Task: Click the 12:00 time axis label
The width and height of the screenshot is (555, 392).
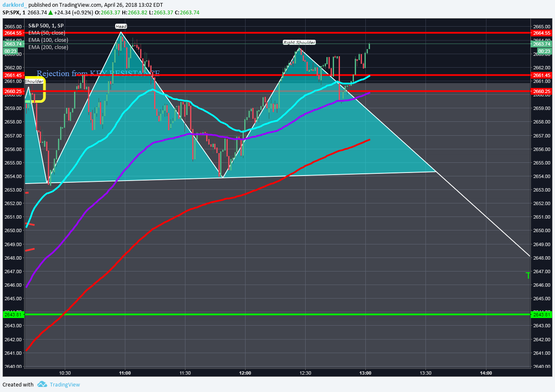Action: click(x=245, y=373)
